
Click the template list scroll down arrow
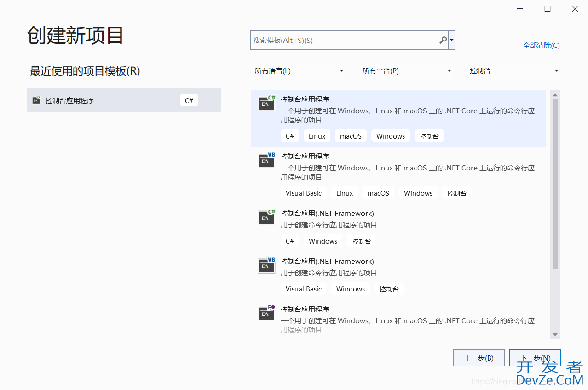(x=555, y=335)
